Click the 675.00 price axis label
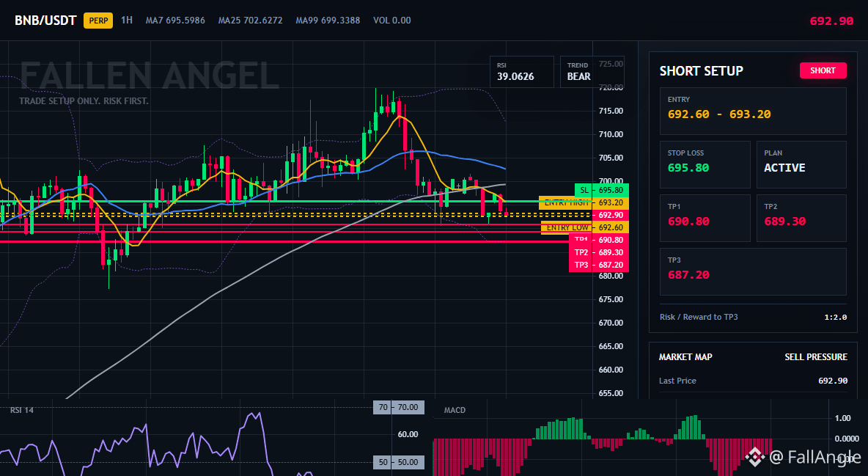Viewport: 868px width, 476px height. point(611,299)
